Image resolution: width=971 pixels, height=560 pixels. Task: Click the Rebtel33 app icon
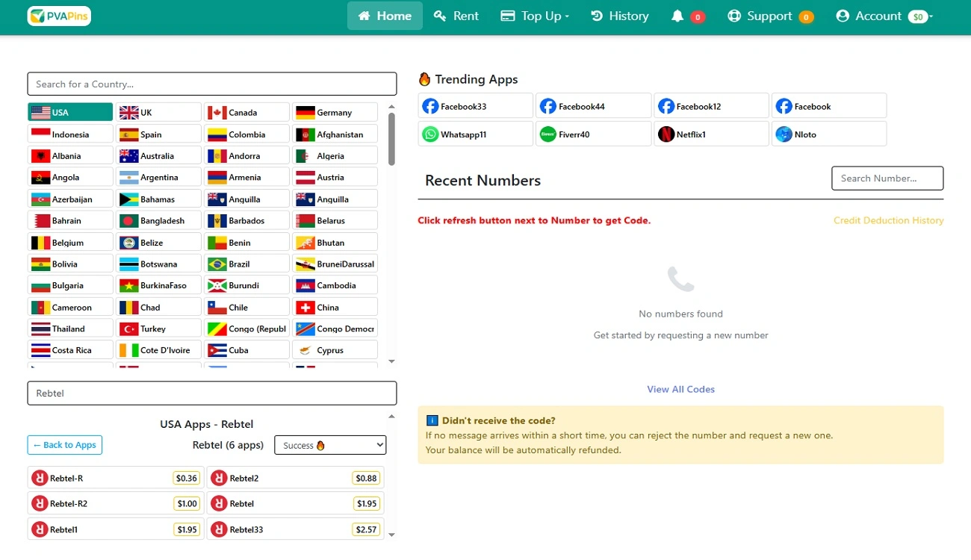[219, 529]
